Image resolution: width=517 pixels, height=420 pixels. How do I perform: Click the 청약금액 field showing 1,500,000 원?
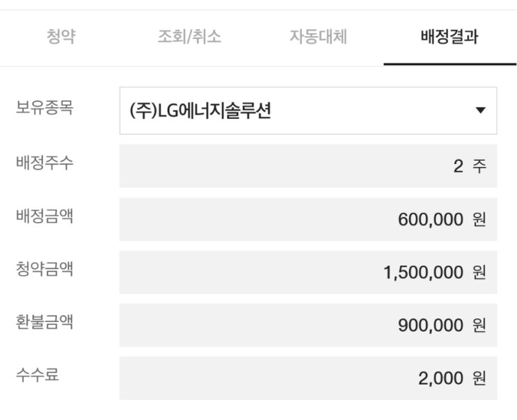click(308, 272)
